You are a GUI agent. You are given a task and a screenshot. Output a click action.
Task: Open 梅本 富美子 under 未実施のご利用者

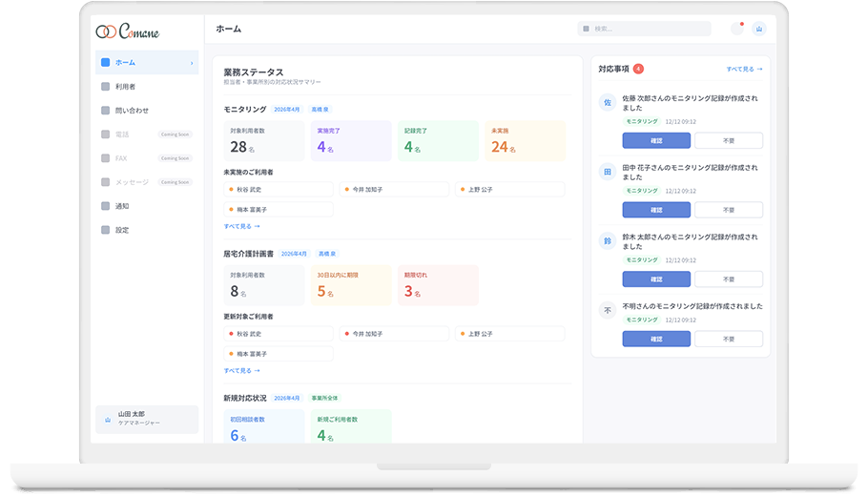click(x=279, y=209)
